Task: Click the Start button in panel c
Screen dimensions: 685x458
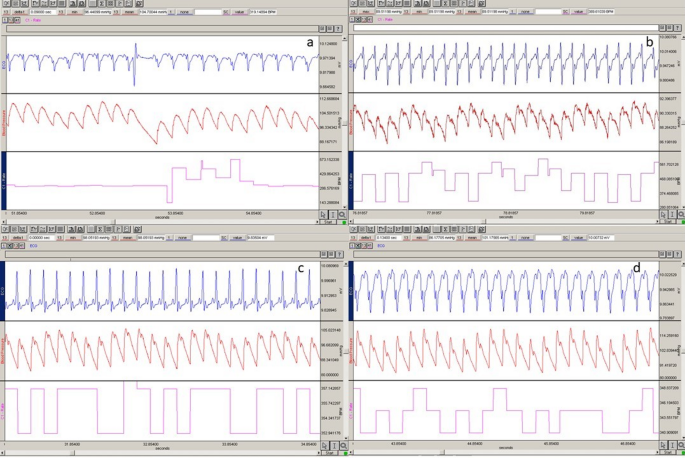Action: click(x=330, y=453)
